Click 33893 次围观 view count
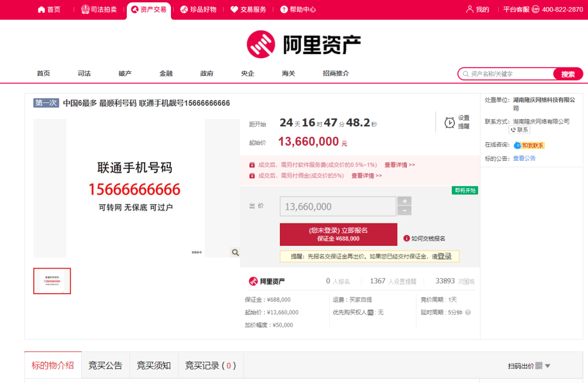This screenshot has width=588, height=383. click(455, 281)
